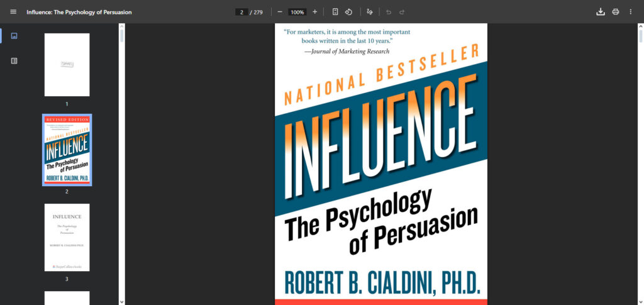This screenshot has width=644, height=305.
Task: Click the document scrollbar down arrow
Action: point(640,302)
